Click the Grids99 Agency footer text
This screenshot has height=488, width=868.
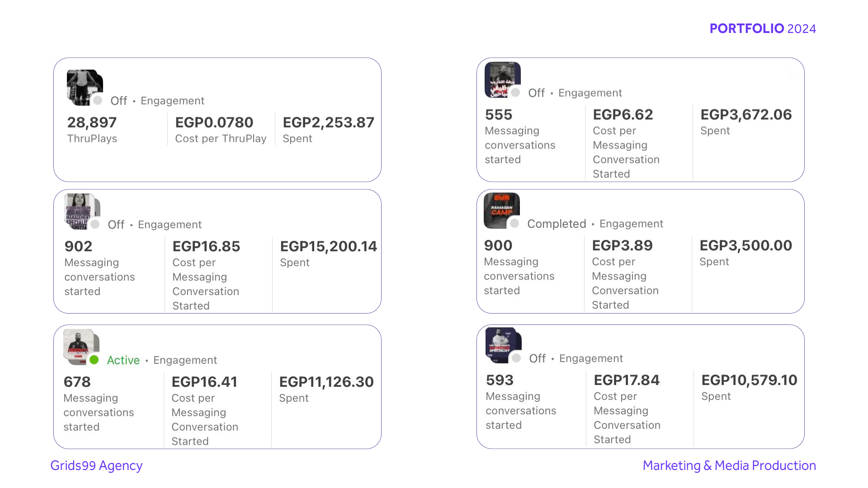coord(96,465)
